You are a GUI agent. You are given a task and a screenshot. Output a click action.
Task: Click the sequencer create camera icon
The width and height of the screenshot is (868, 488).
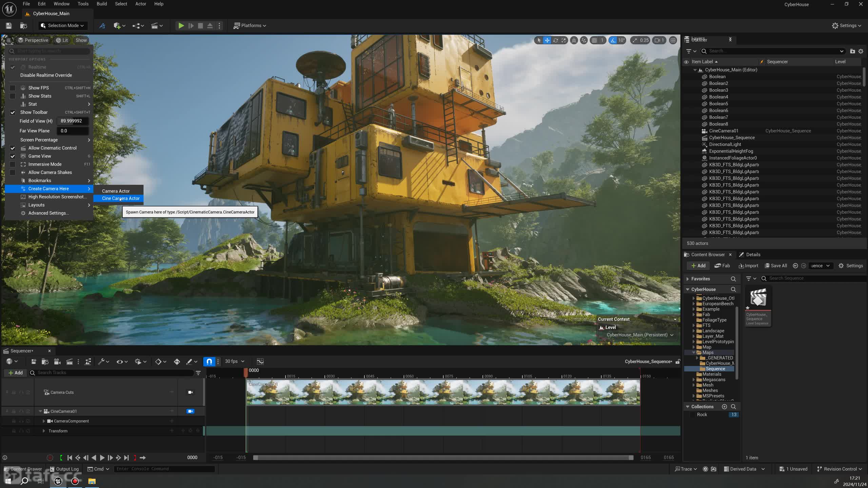[x=57, y=362]
